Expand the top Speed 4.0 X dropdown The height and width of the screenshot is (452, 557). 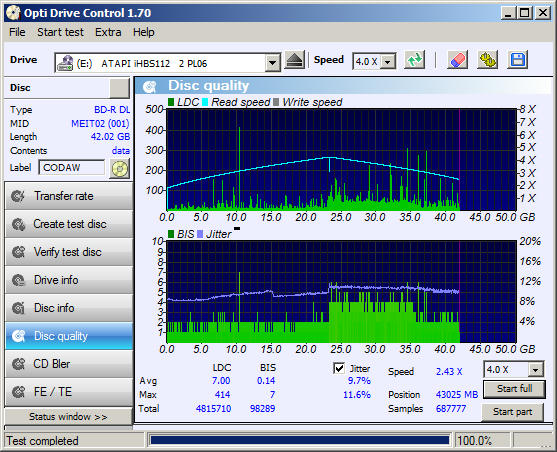[388, 62]
